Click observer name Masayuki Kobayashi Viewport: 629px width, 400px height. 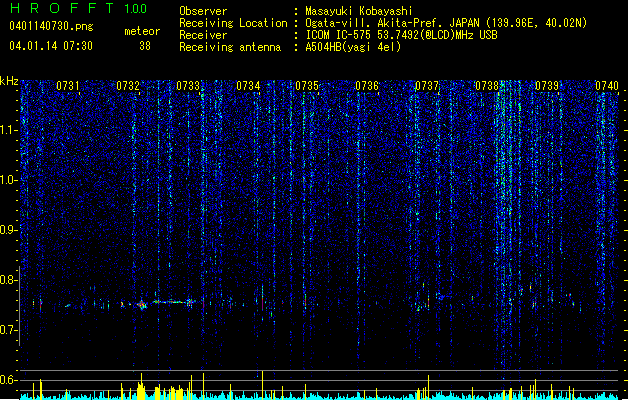(x=359, y=11)
